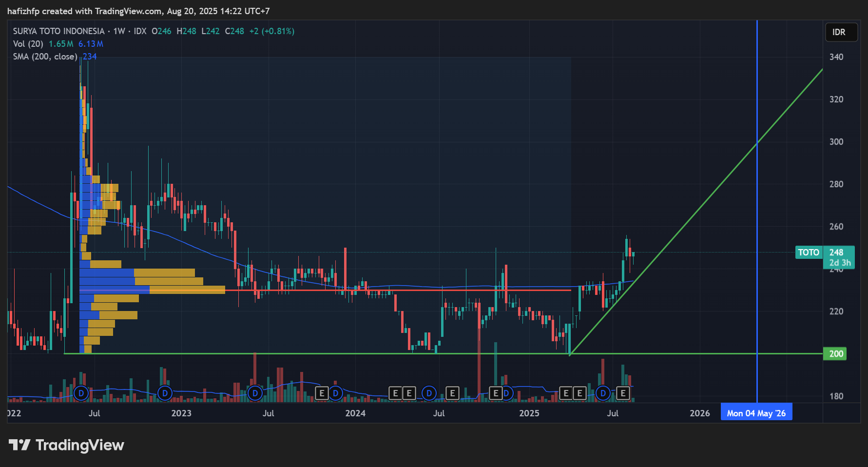Click the TOTO symbol price label
Viewport: 868px width, 467px height.
(x=809, y=253)
